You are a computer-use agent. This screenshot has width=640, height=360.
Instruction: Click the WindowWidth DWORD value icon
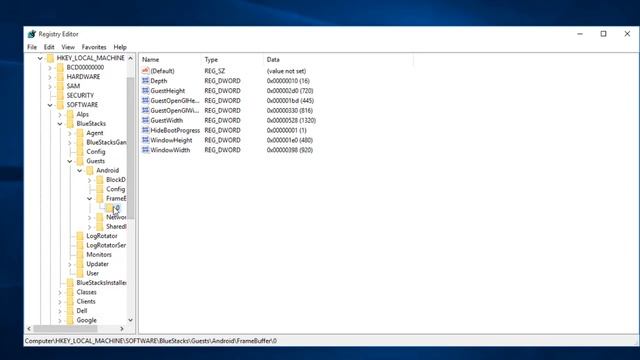point(145,150)
